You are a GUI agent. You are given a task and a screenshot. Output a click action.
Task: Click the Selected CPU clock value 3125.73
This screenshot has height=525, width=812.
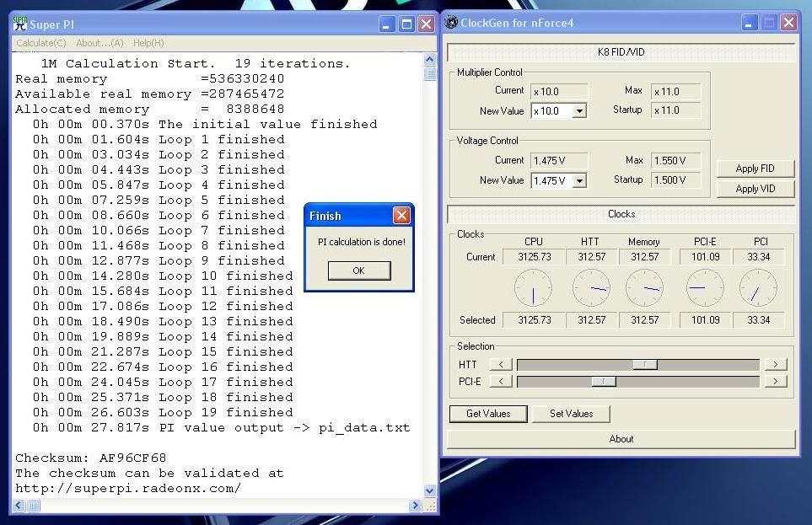534,320
